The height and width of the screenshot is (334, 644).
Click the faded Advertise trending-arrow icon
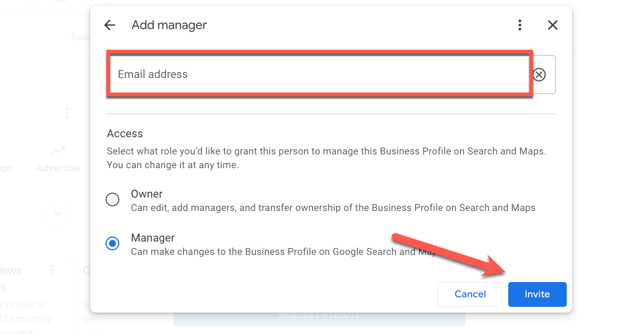(58, 151)
